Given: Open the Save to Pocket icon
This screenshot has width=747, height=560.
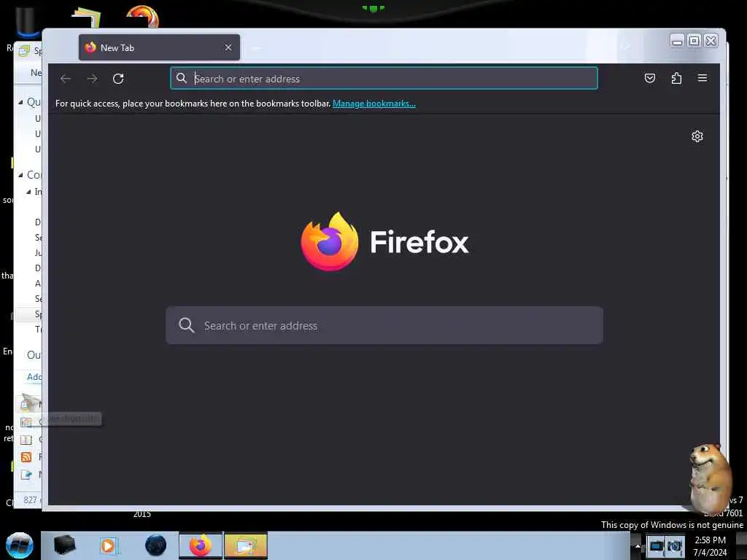Looking at the screenshot, I should [650, 78].
